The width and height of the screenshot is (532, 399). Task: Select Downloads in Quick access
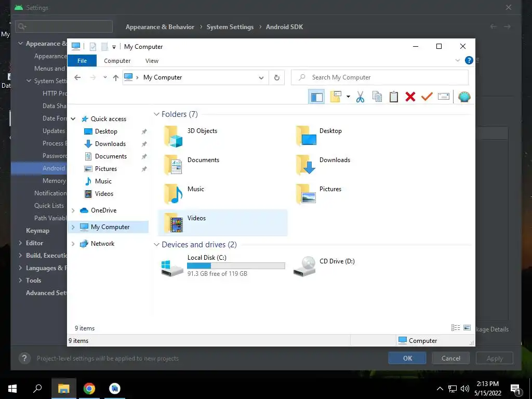point(110,144)
